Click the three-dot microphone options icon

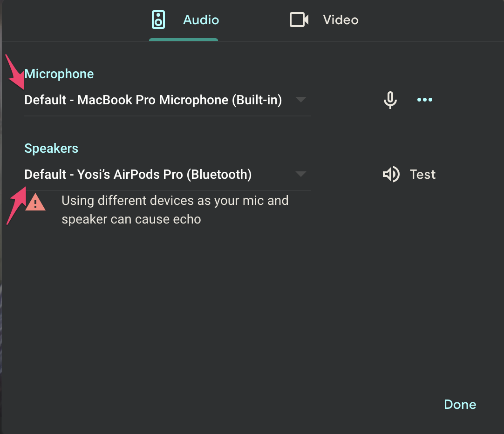coord(424,100)
